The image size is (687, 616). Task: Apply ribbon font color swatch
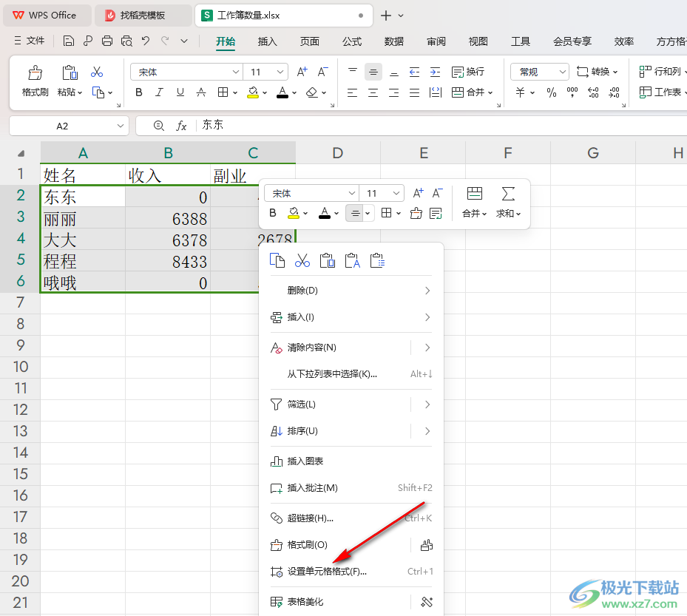point(282,92)
